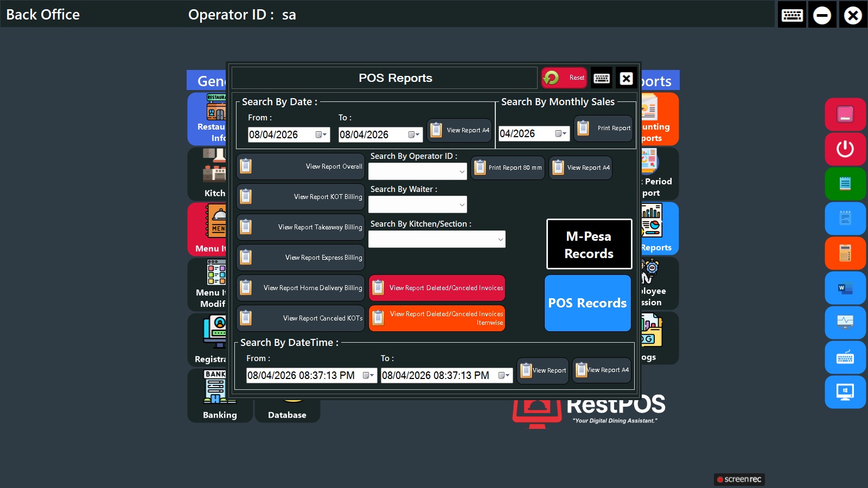
Task: Open View Report Home Delivery Billing
Action: click(x=301, y=288)
